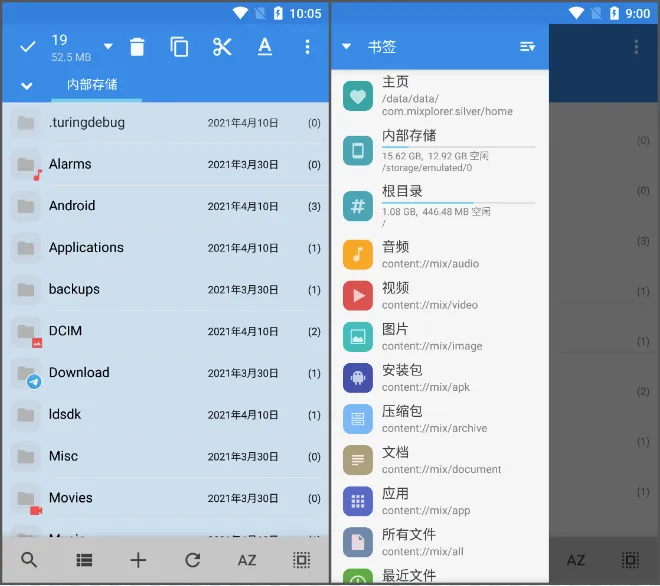Tap dimmed overflow menu in right pane
This screenshot has width=660, height=586.
636,47
